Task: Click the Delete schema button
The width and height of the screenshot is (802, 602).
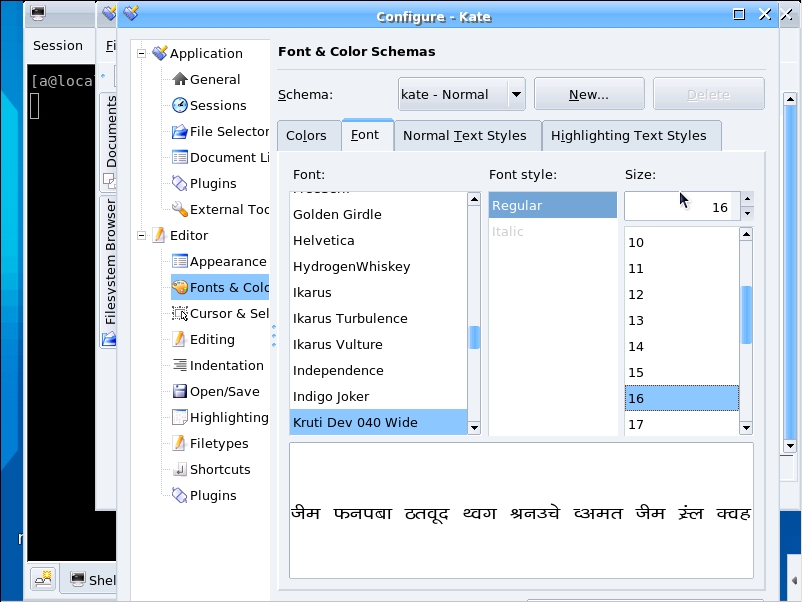Action: [x=708, y=94]
